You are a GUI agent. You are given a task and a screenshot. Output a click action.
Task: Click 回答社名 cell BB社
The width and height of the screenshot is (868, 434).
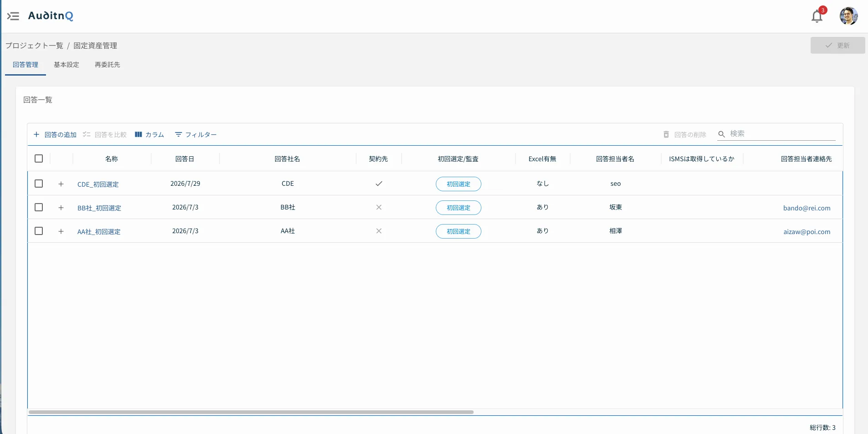[288, 207]
